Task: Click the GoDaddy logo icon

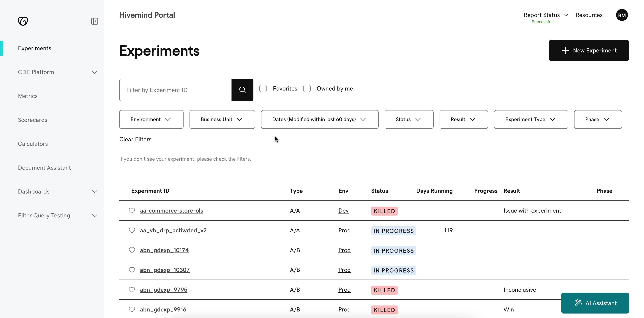Action: (23, 21)
